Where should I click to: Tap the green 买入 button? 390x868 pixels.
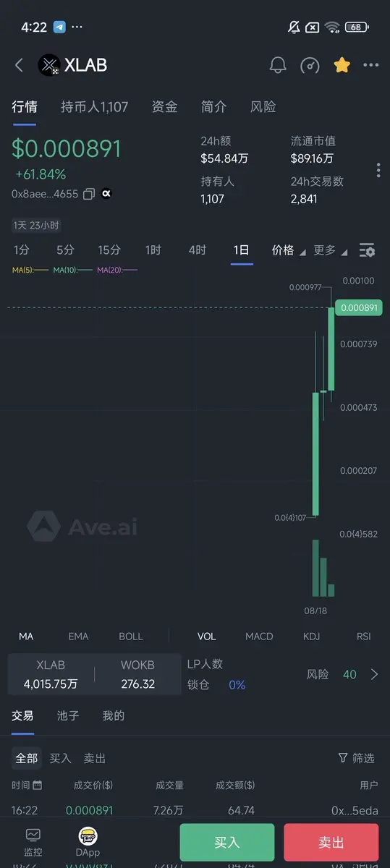point(227,843)
